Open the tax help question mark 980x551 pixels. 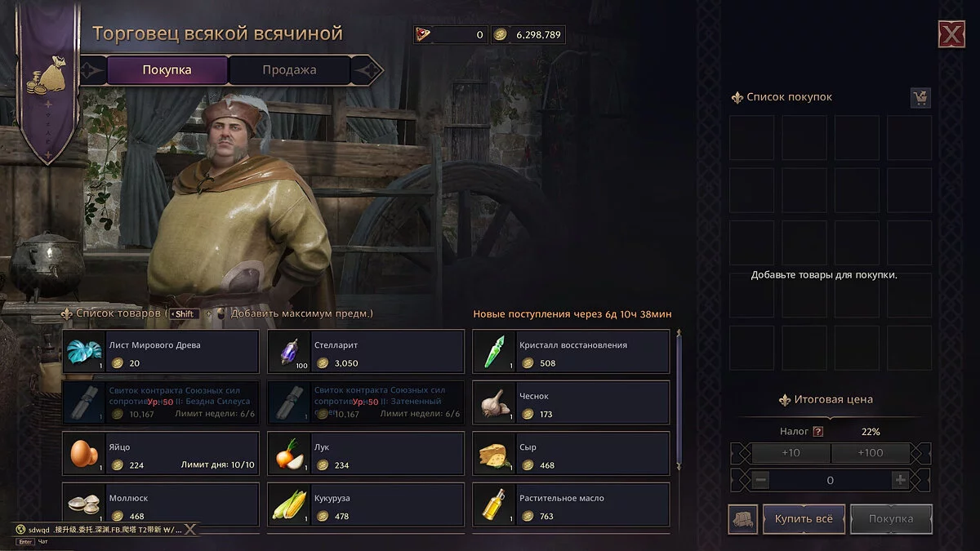(818, 431)
